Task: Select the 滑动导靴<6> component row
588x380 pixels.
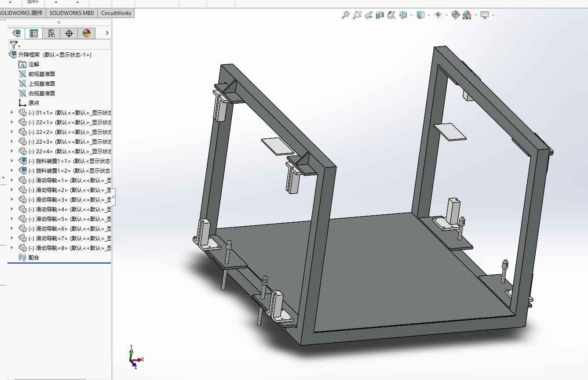Action: coord(65,229)
